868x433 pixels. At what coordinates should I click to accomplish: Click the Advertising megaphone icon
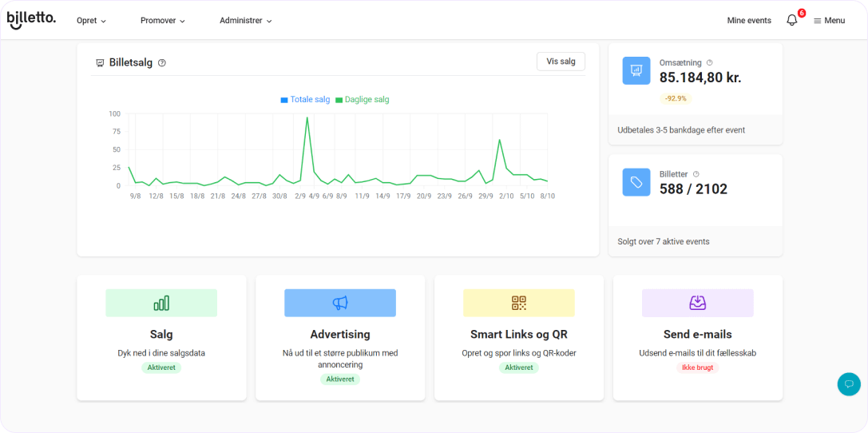click(x=340, y=303)
